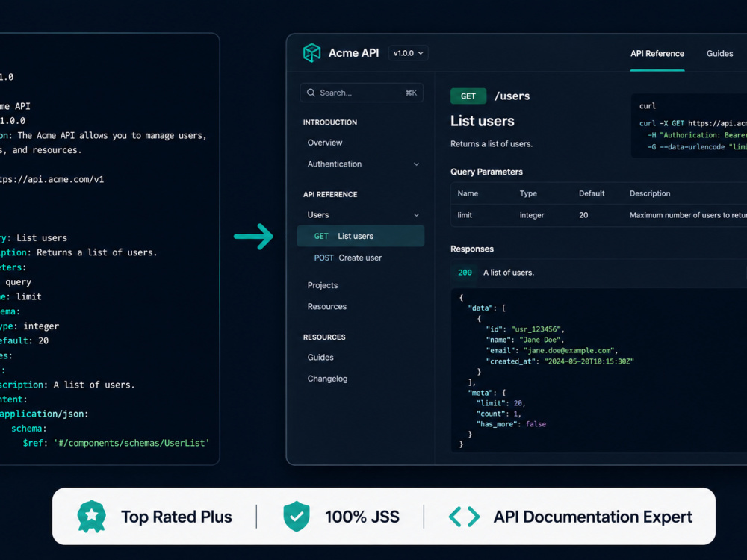
Task: Click the Query Parameters heading
Action: click(x=486, y=172)
